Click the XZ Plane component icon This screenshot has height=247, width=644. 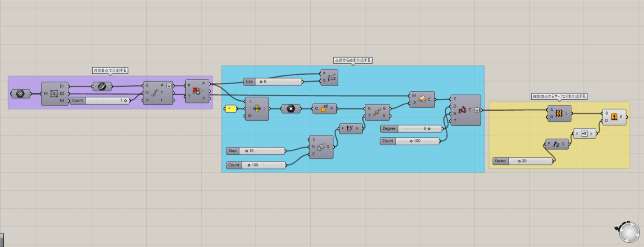pos(323,109)
